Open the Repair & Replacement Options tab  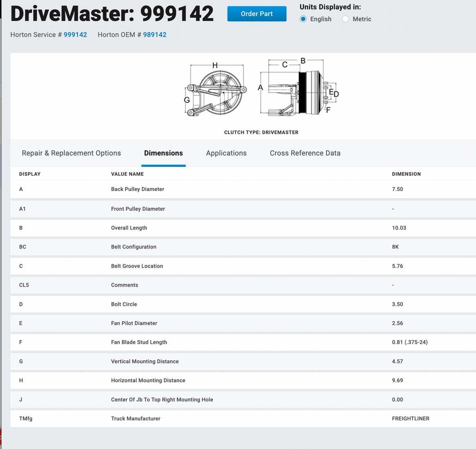pos(71,153)
